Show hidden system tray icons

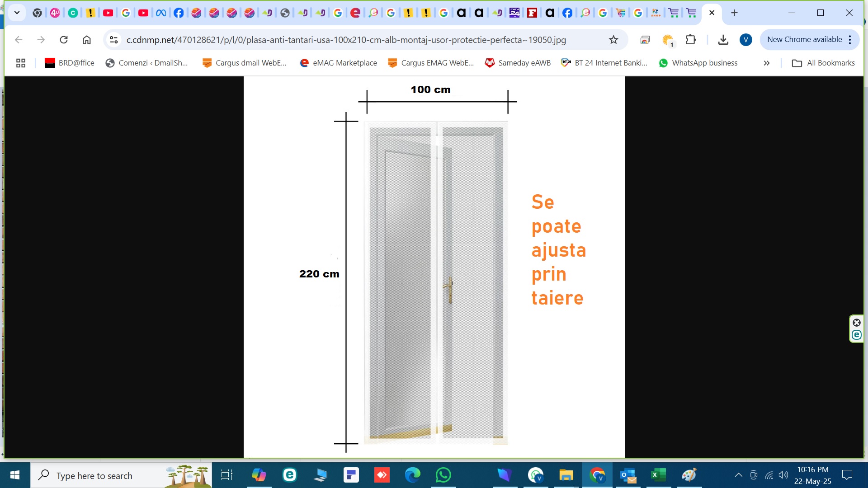(738, 475)
